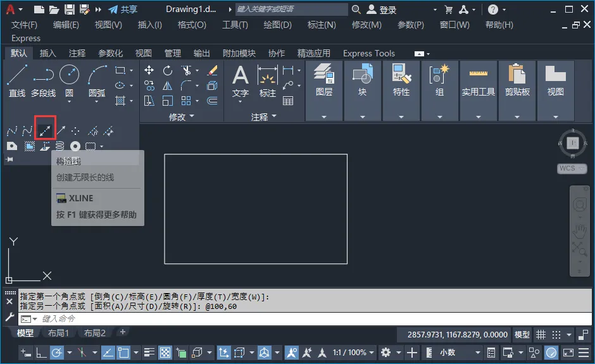Open the 圆 circle options dropdown arrow
595x364 pixels.
[69, 102]
